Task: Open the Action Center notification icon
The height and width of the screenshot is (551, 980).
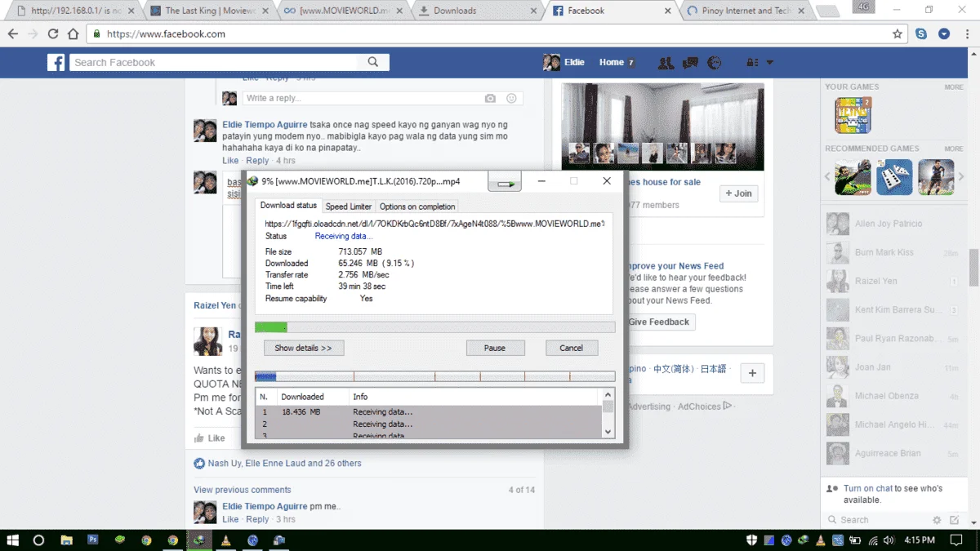Action: (x=956, y=540)
